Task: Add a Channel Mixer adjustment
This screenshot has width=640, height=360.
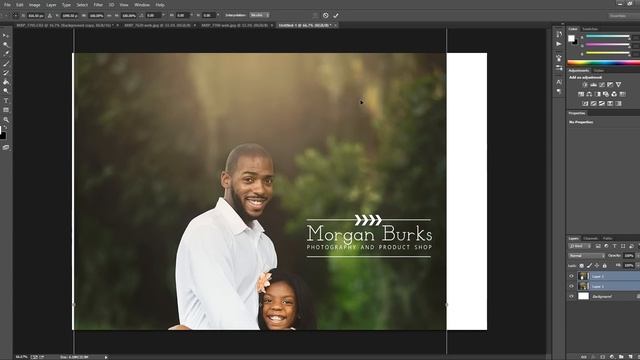Action: (x=614, y=94)
